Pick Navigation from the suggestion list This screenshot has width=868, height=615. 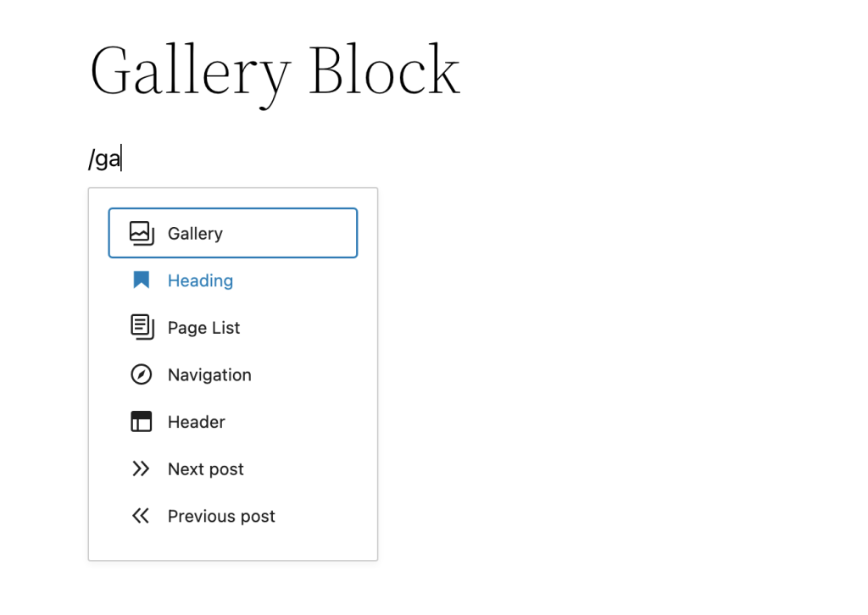coord(209,374)
